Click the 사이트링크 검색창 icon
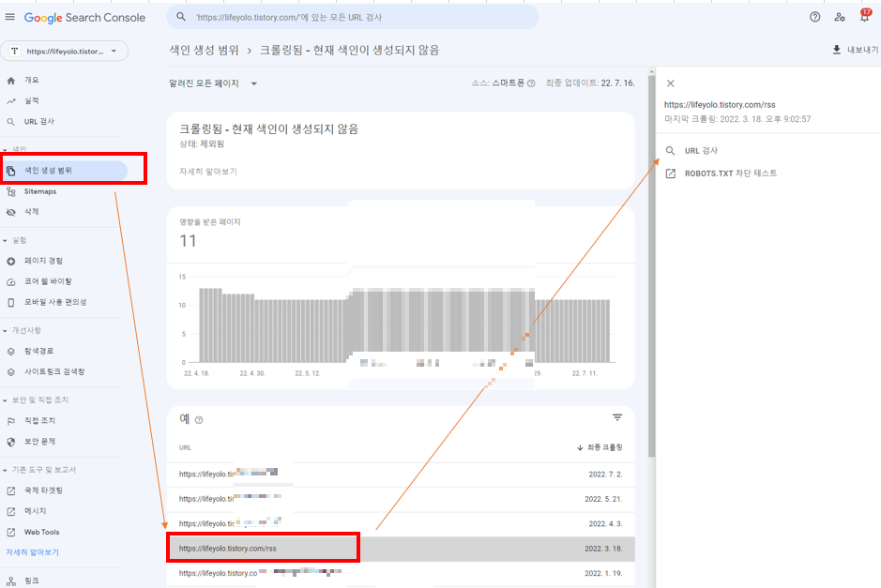 tap(10, 371)
